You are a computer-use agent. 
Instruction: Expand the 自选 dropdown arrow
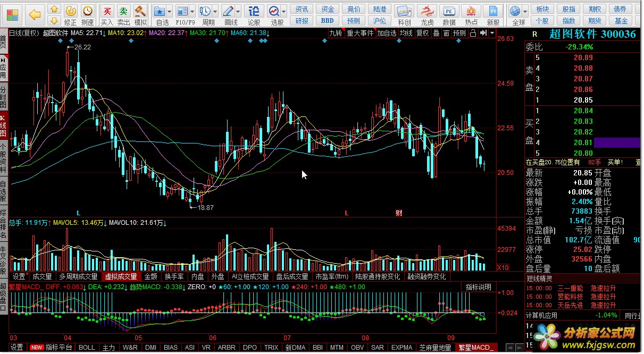pyautogui.click(x=170, y=11)
